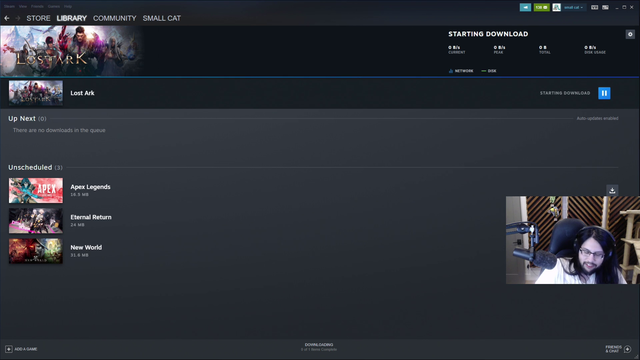Select the Apex Legends title

90,187
